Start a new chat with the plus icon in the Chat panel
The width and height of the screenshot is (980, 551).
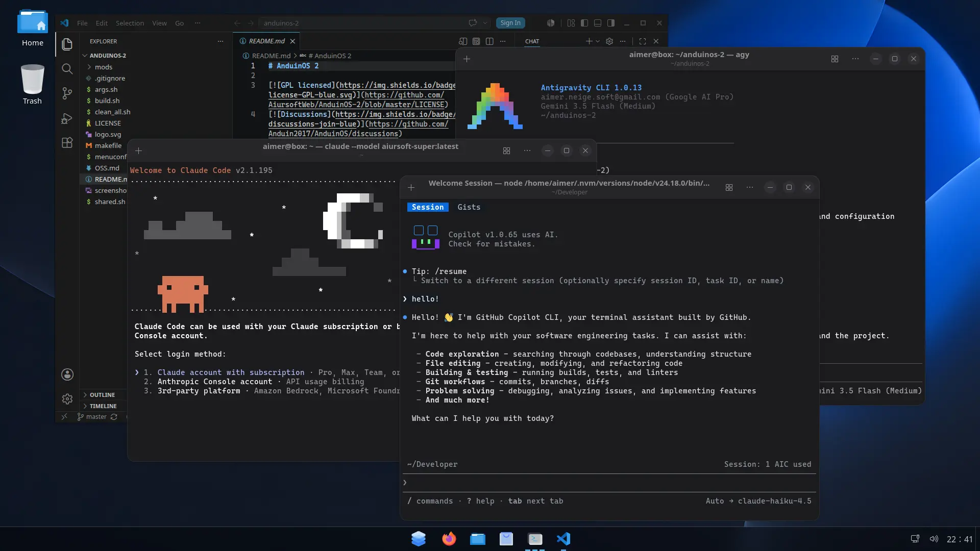pyautogui.click(x=589, y=41)
